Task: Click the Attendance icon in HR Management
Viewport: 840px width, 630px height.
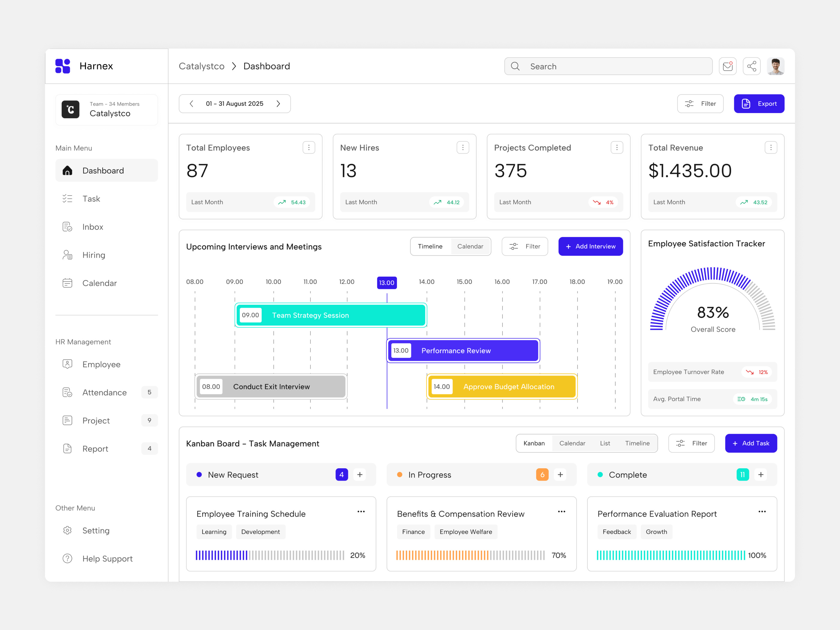Action: (x=67, y=392)
